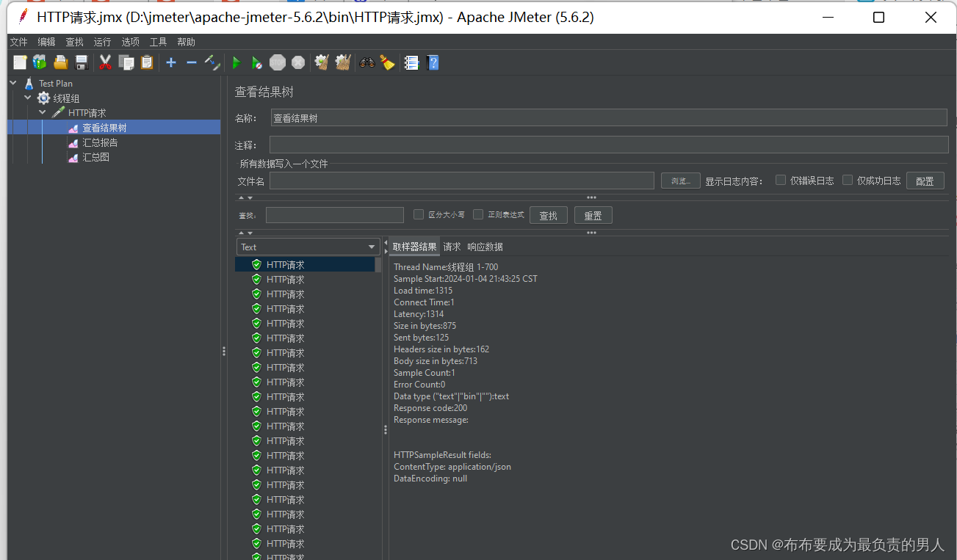Image resolution: width=957 pixels, height=560 pixels.
Task: Open the 文件 menu
Action: [18, 42]
